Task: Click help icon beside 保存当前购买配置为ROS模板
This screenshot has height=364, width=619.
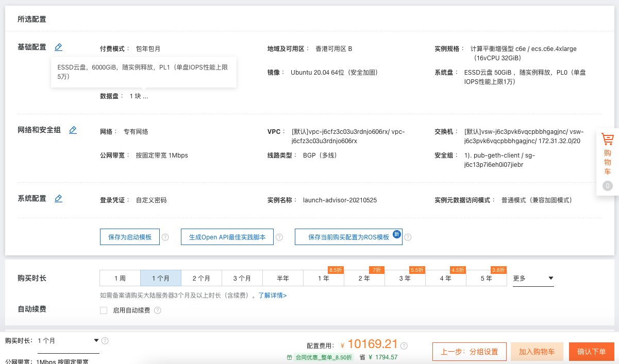Action: (x=408, y=237)
